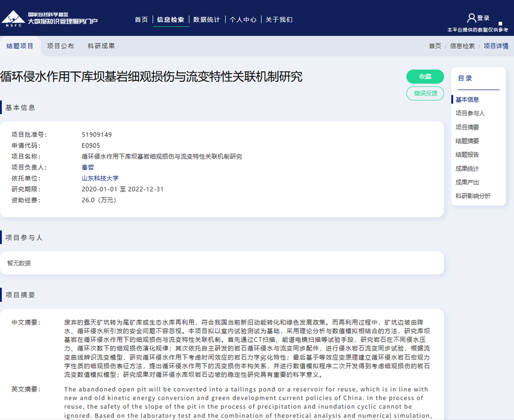The width and height of the screenshot is (514, 420).
Task: Open 信息检索 navigation menu item
Action: pos(171,20)
